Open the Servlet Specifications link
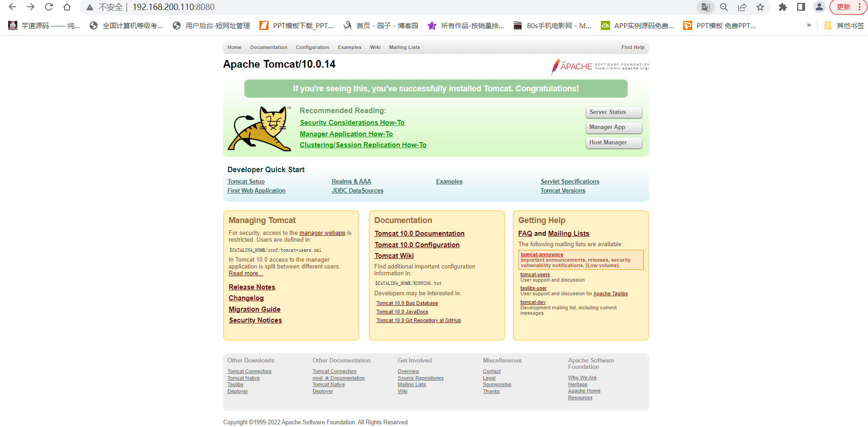This screenshot has height=427, width=868. [x=570, y=182]
